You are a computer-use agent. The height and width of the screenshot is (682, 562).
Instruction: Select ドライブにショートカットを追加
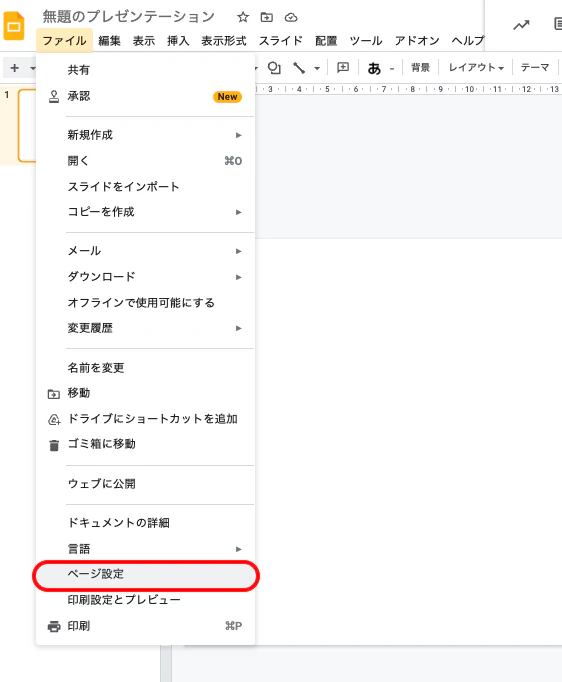145,419
